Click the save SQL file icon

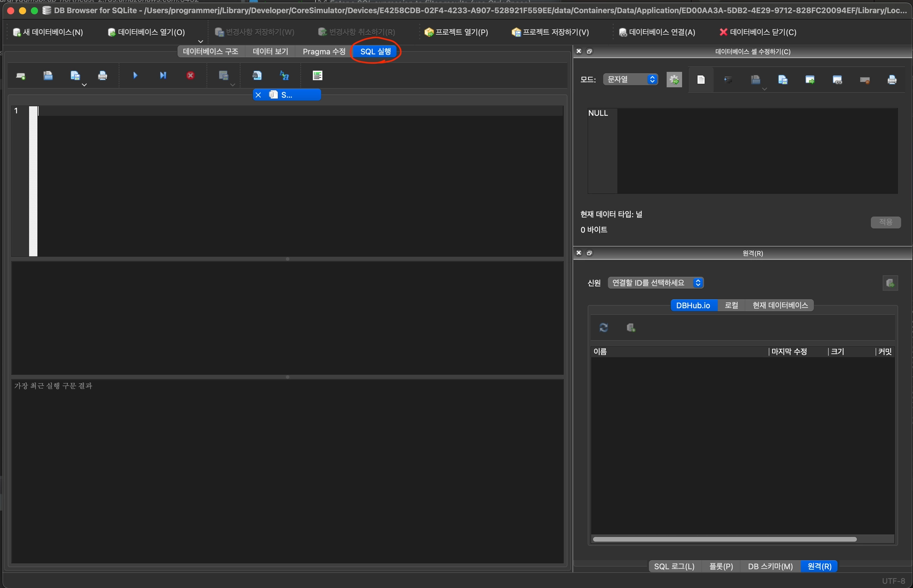tap(75, 76)
